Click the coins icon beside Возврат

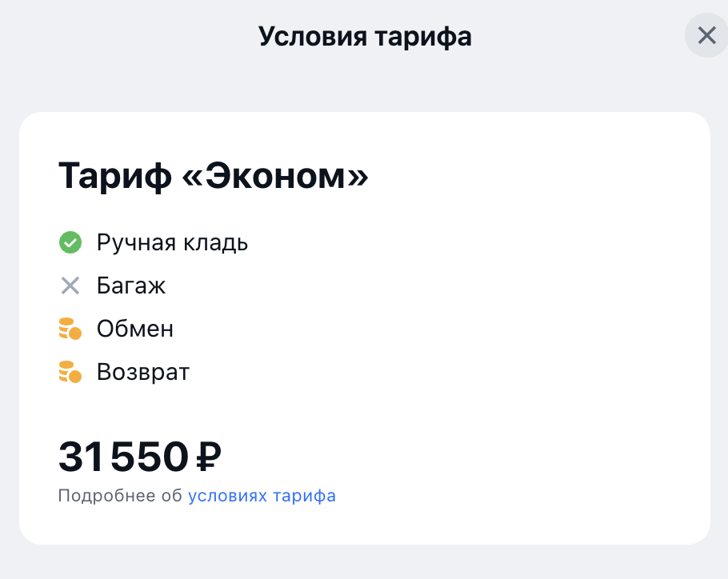coord(70,372)
